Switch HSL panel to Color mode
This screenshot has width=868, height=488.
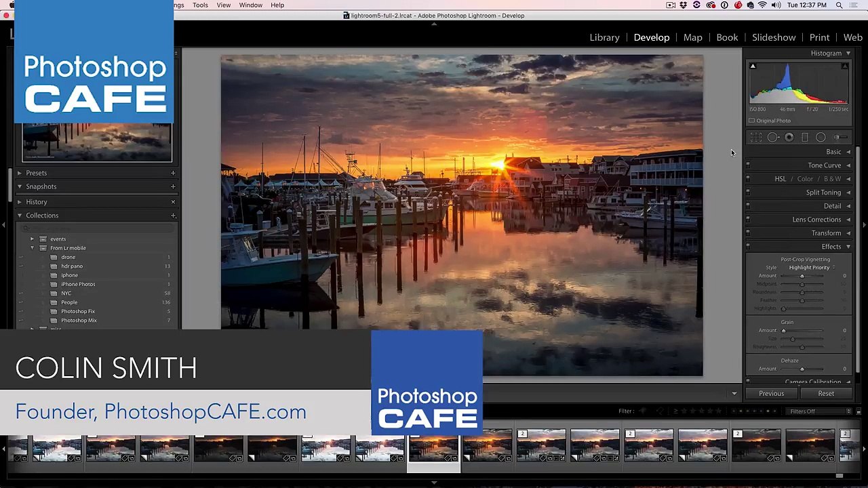click(x=805, y=179)
